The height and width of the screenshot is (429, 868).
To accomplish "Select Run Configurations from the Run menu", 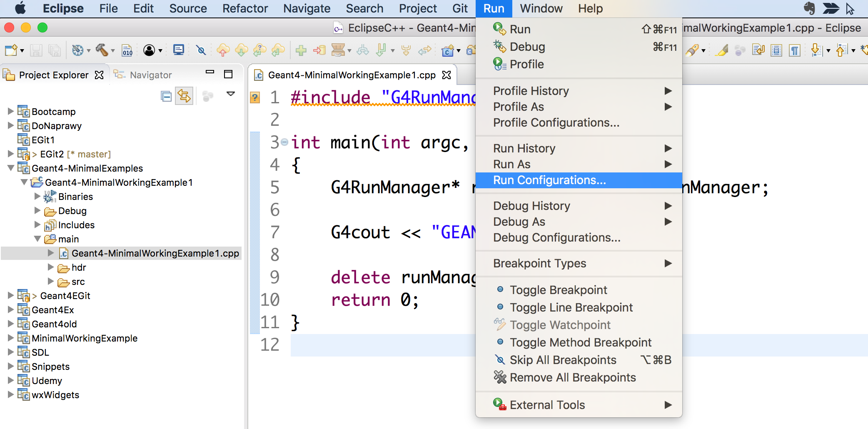I will (x=550, y=180).
